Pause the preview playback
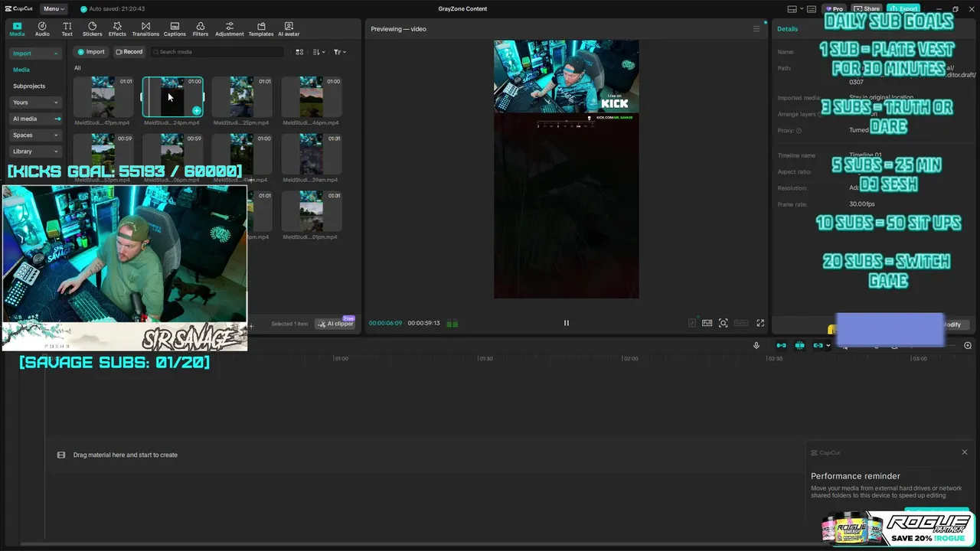Image resolution: width=980 pixels, height=551 pixels. pos(567,323)
